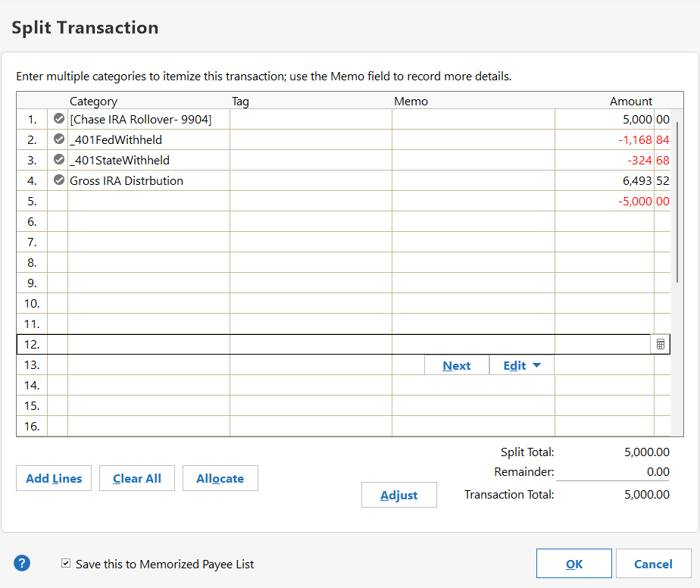This screenshot has width=700, height=588.
Task: Click the Tag column header
Action: coord(240,102)
